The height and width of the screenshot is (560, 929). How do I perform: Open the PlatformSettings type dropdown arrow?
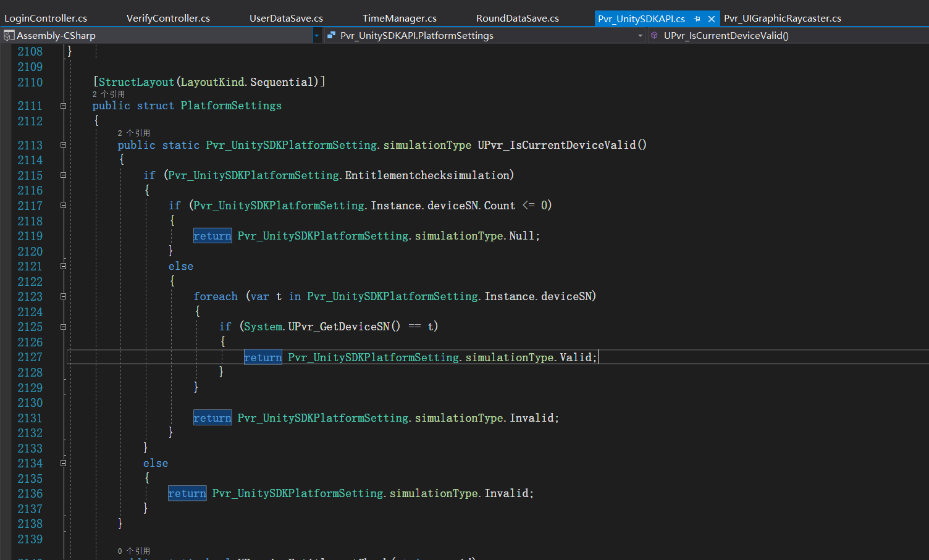pos(640,36)
